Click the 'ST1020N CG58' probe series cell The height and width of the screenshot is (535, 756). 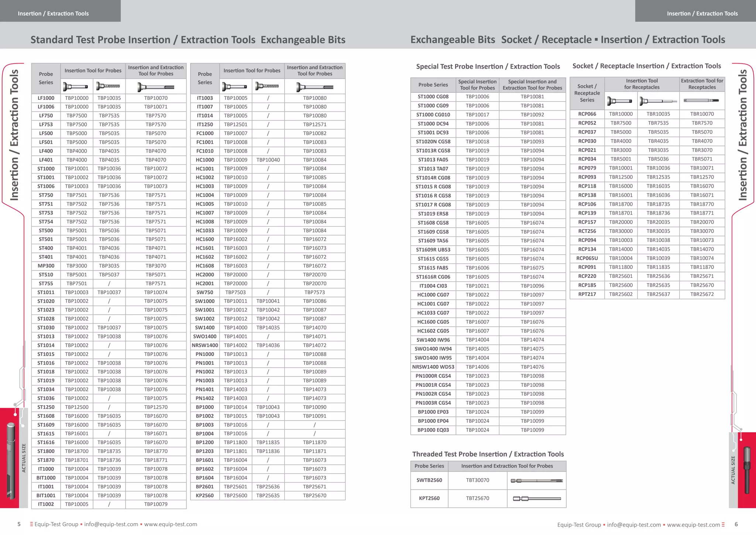pos(433,142)
